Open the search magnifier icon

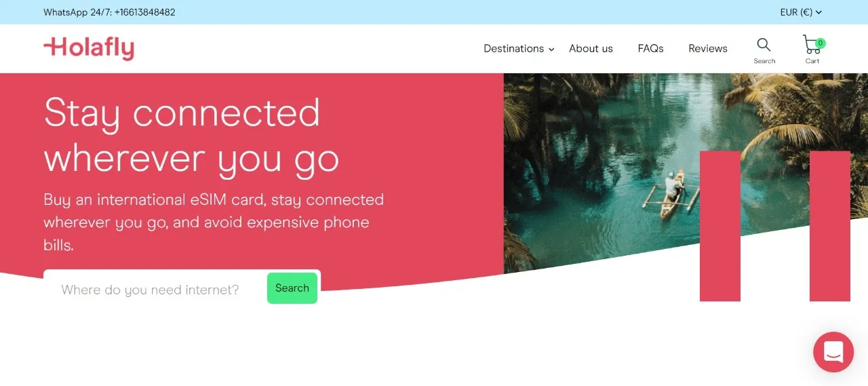[764, 45]
